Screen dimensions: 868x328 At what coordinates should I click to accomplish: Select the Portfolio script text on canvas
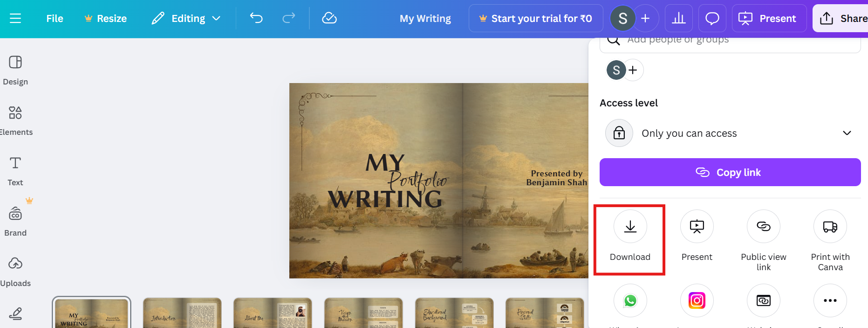pyautogui.click(x=418, y=181)
